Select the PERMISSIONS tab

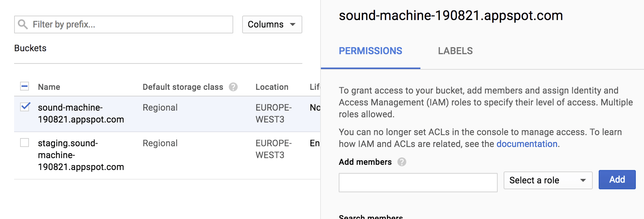[370, 51]
